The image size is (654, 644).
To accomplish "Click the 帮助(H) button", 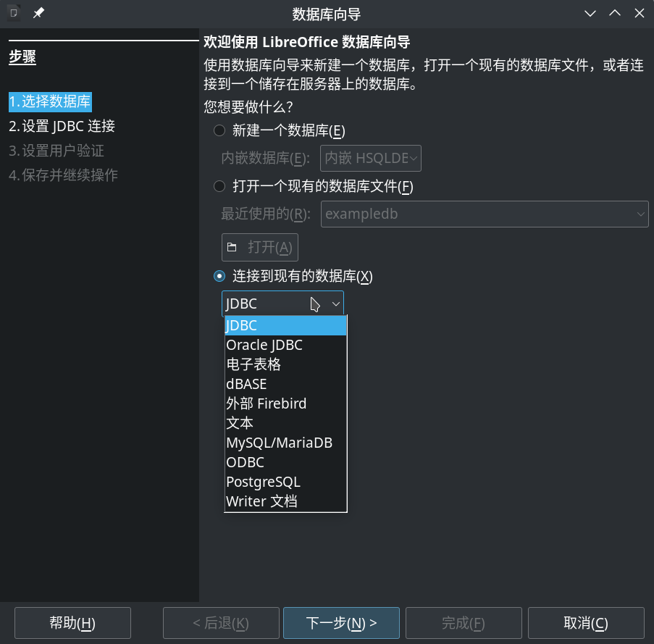I will point(72,623).
